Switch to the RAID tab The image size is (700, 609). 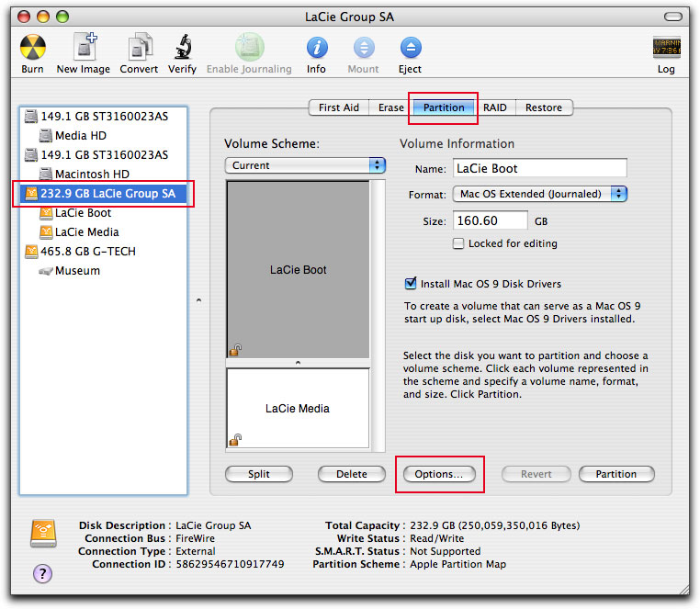point(494,107)
